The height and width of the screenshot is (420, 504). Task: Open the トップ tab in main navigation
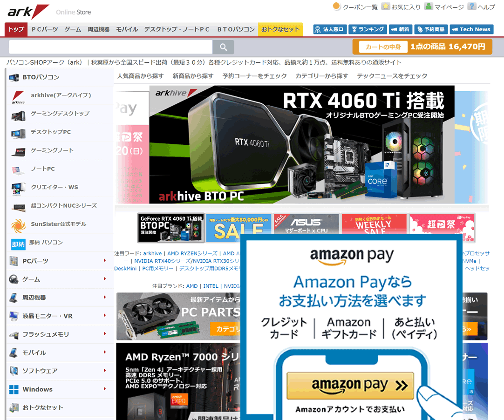pos(16,29)
